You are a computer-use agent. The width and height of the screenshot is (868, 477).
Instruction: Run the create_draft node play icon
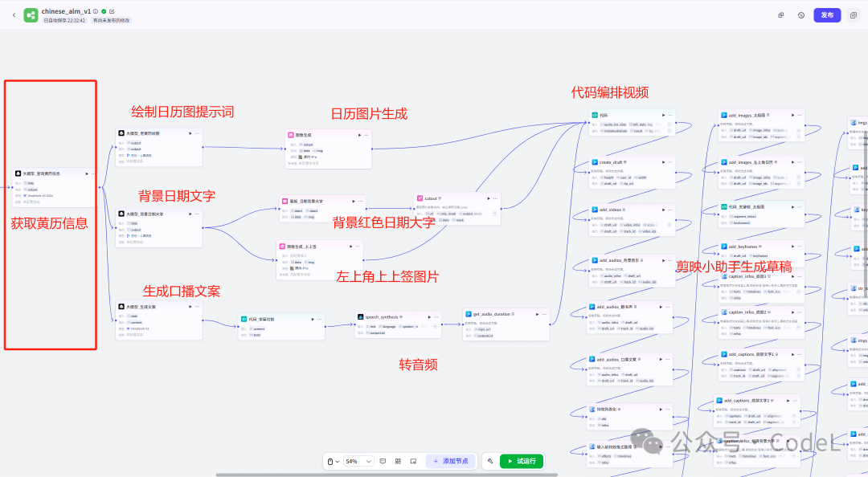(x=664, y=162)
